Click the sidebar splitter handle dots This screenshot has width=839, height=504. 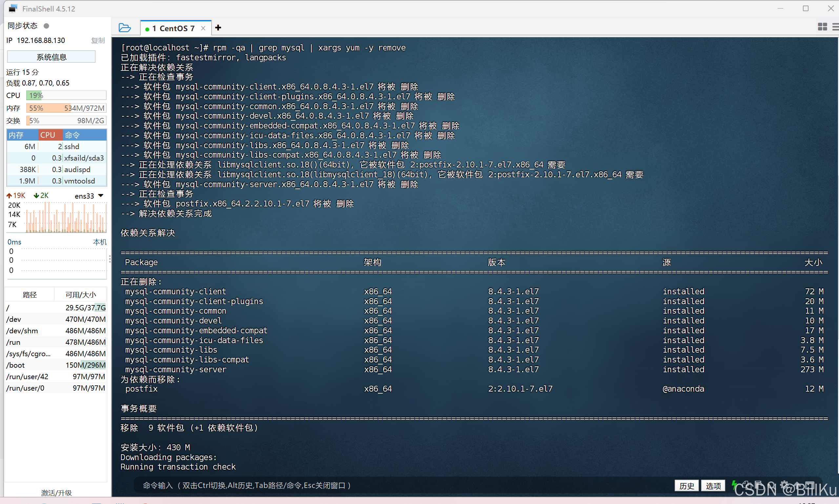110,259
